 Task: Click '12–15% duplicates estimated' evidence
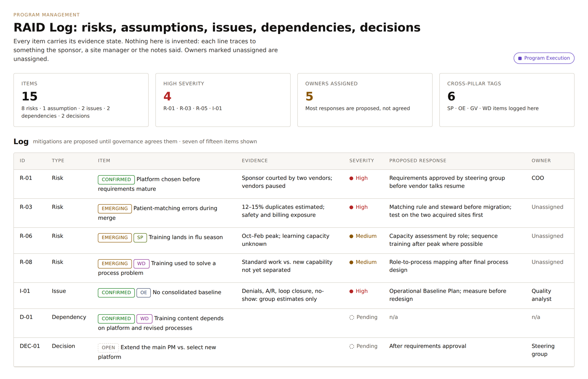click(283, 207)
